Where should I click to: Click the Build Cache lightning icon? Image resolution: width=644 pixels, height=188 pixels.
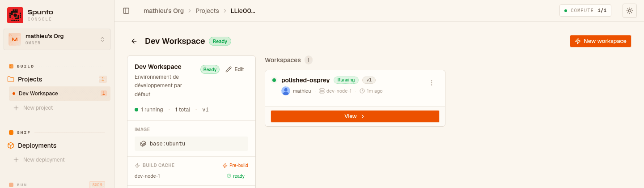click(x=137, y=166)
